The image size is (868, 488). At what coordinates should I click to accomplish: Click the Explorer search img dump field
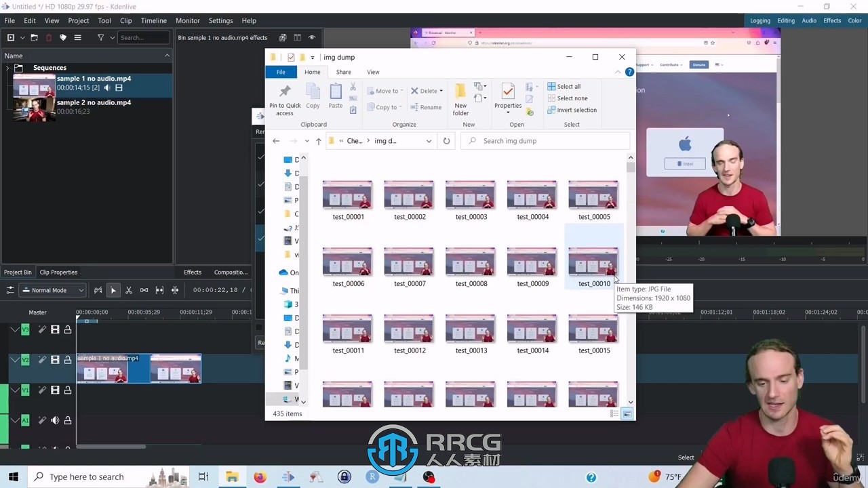point(546,141)
